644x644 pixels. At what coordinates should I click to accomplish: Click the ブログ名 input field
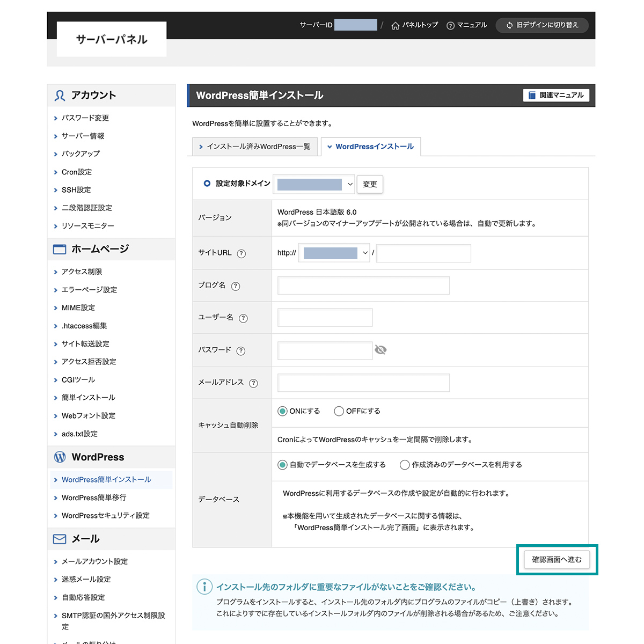pos(363,286)
